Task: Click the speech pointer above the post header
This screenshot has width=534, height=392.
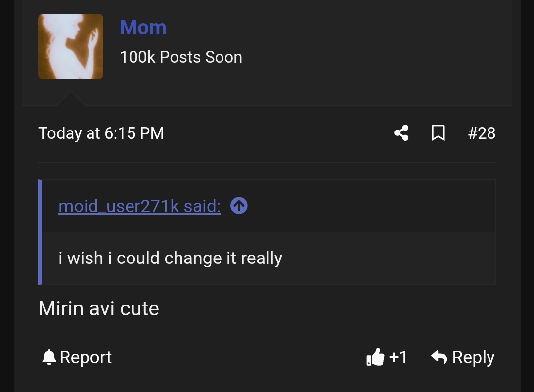Action: tap(71, 99)
